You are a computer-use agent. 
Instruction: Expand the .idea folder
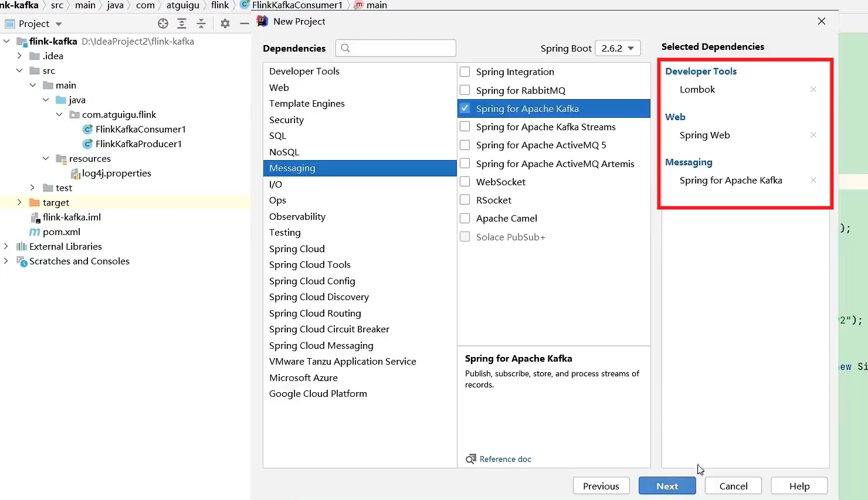19,56
